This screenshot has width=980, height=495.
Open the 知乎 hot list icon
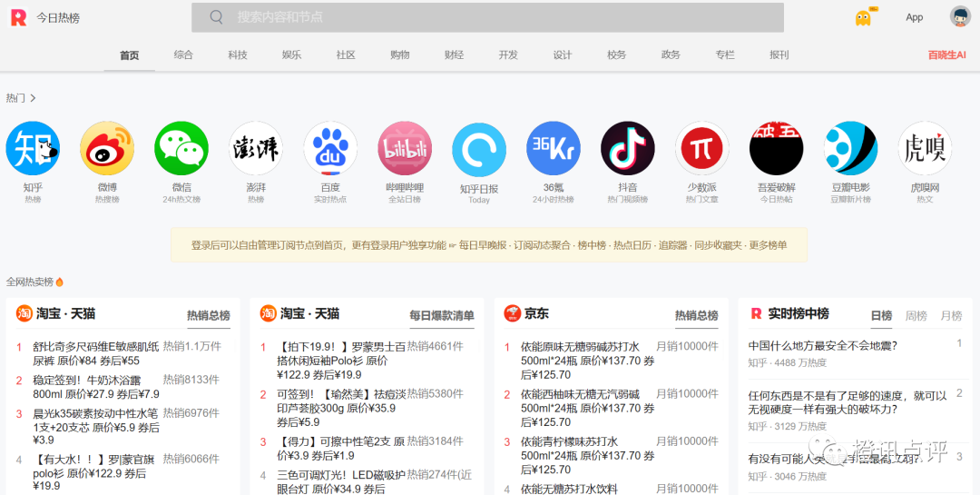coord(33,148)
